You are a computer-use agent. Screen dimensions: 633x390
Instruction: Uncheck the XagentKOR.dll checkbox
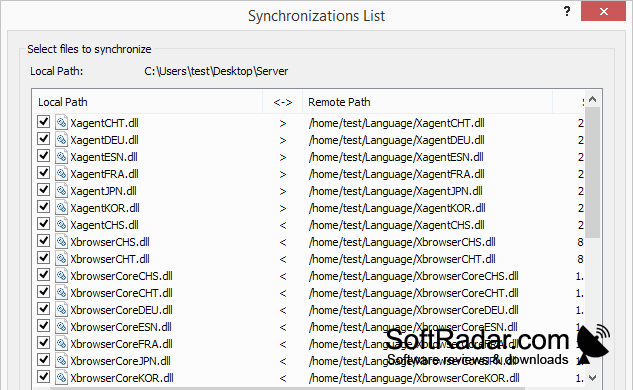[x=43, y=207]
